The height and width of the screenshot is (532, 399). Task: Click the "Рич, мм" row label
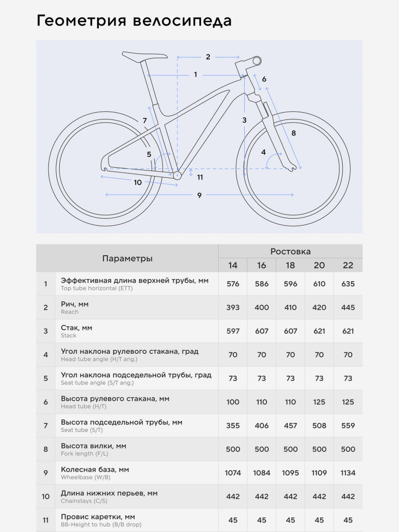click(x=75, y=304)
